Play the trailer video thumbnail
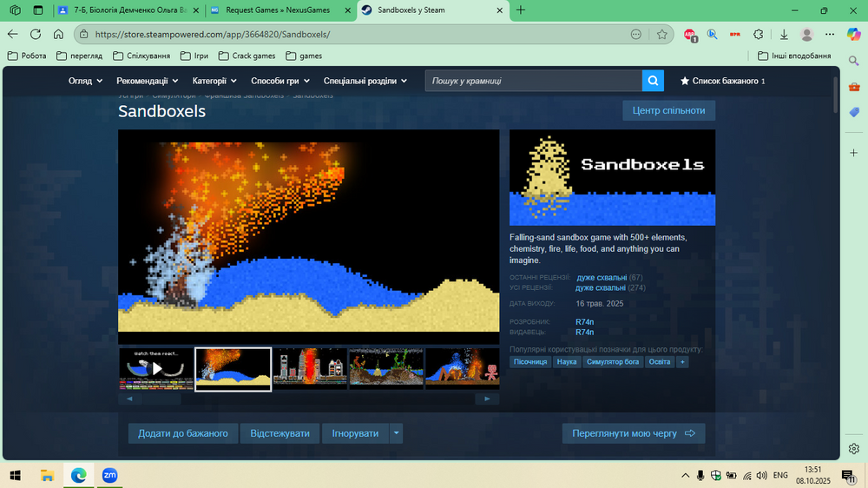The height and width of the screenshot is (488, 868). coord(156,368)
